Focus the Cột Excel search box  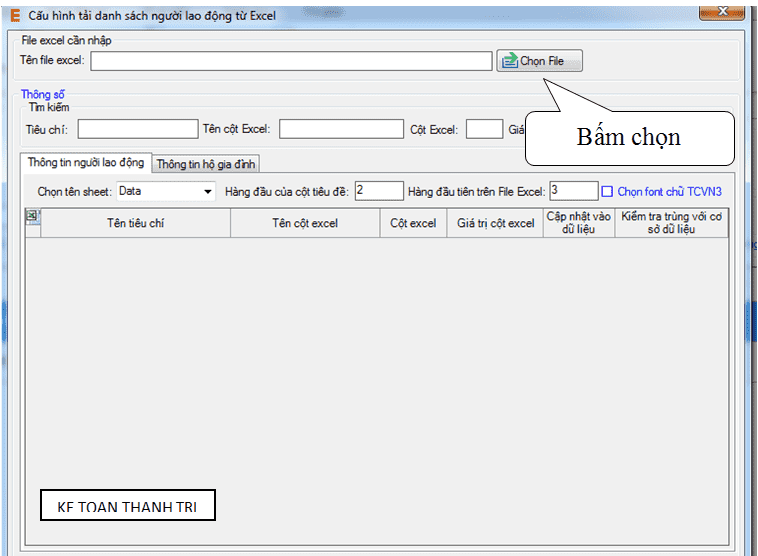pos(484,129)
